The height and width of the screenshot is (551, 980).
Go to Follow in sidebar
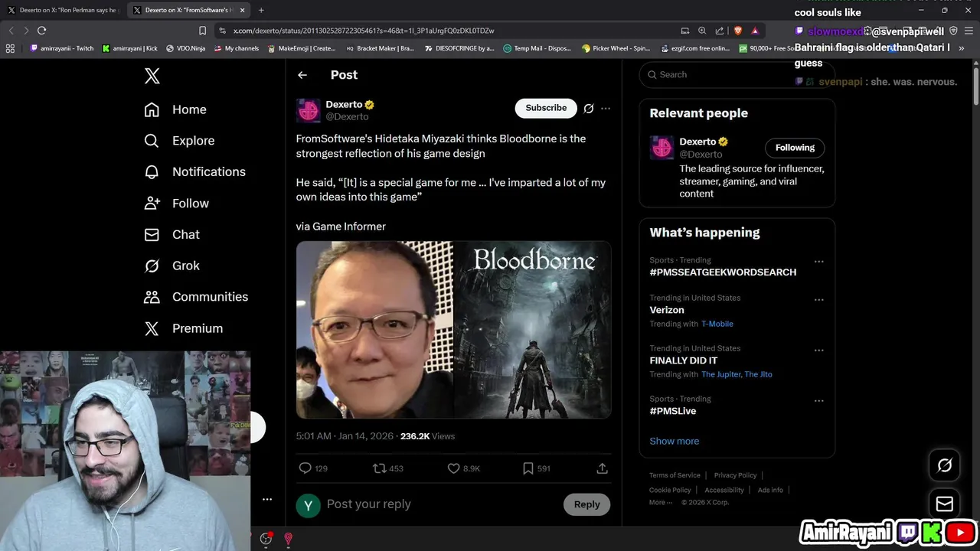pos(176,204)
